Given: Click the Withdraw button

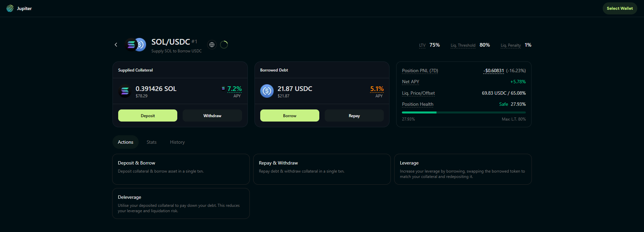Looking at the screenshot, I should pyautogui.click(x=212, y=115).
